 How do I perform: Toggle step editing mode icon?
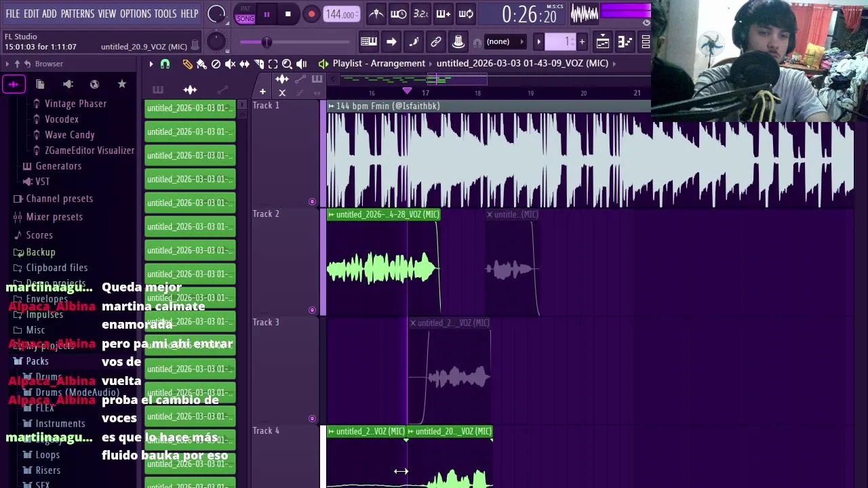414,42
